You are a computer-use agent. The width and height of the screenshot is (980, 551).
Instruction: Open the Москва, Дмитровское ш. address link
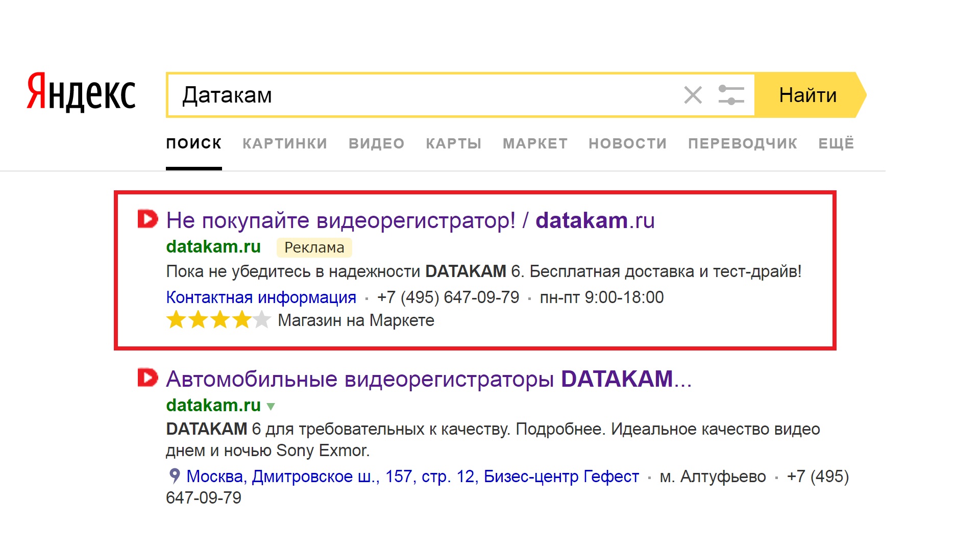pos(412,476)
